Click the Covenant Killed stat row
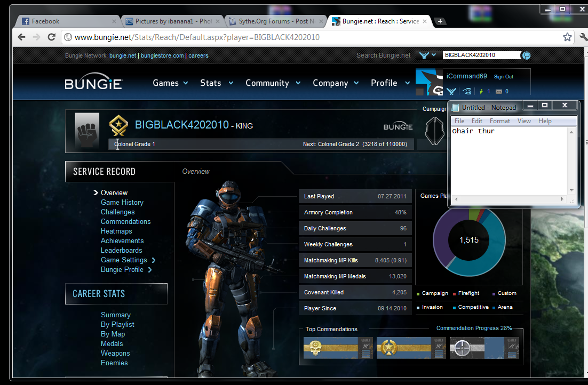The width and height of the screenshot is (588, 385). coord(355,292)
